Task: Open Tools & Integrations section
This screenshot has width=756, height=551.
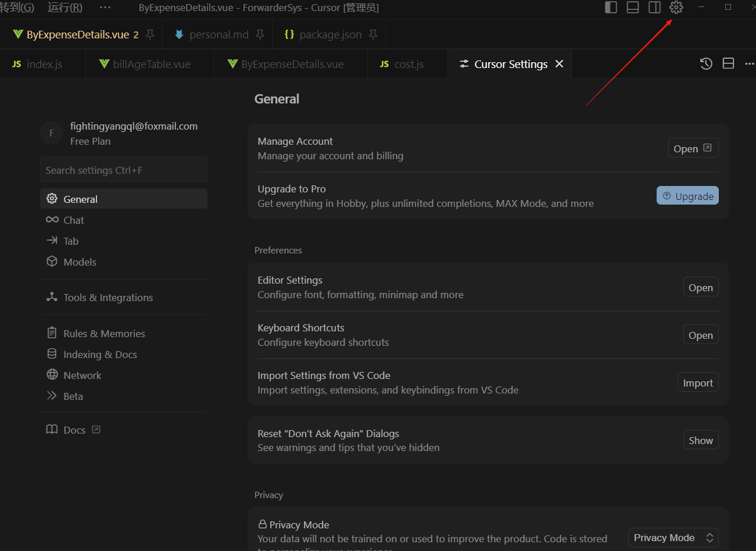Action: pyautogui.click(x=124, y=297)
